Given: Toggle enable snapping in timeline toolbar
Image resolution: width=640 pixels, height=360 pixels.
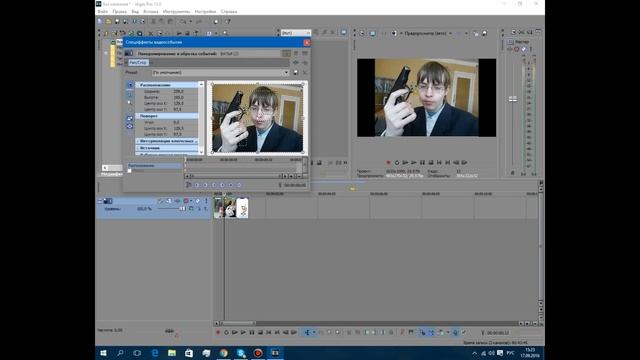Looking at the screenshot, I should [x=422, y=333].
